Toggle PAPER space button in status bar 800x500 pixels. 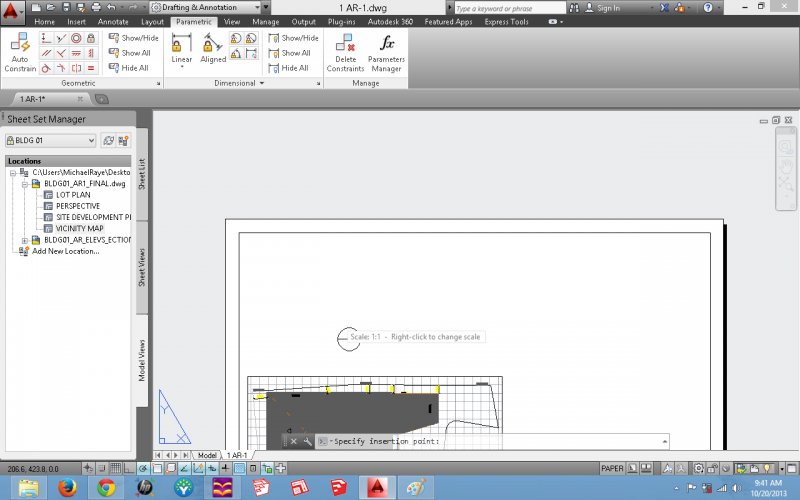coord(612,468)
